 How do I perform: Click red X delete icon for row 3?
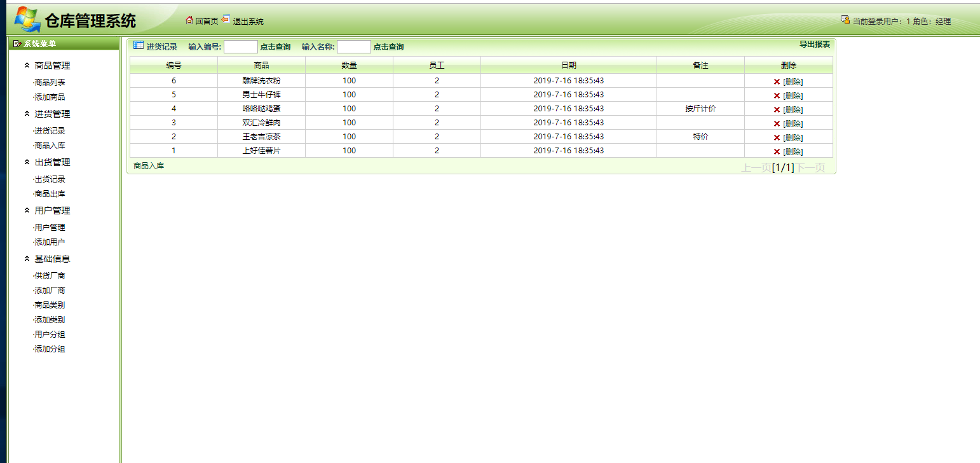[777, 124]
